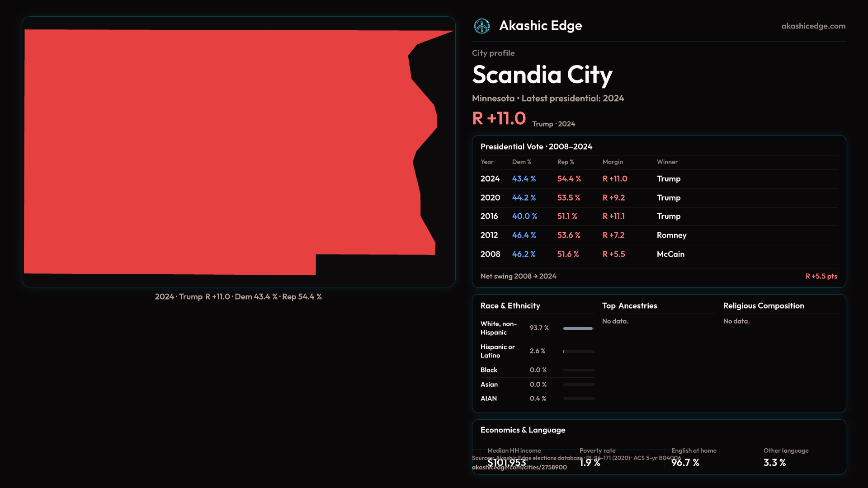
Task: Open the akashicedge.com link
Action: pos(813,26)
